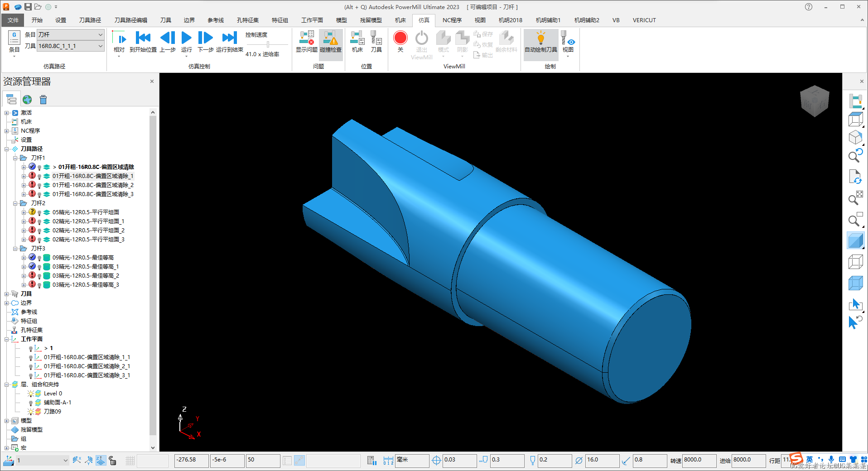868x471 pixels.
Task: Open the 刀具路径 ribbon tab
Action: pyautogui.click(x=90, y=20)
